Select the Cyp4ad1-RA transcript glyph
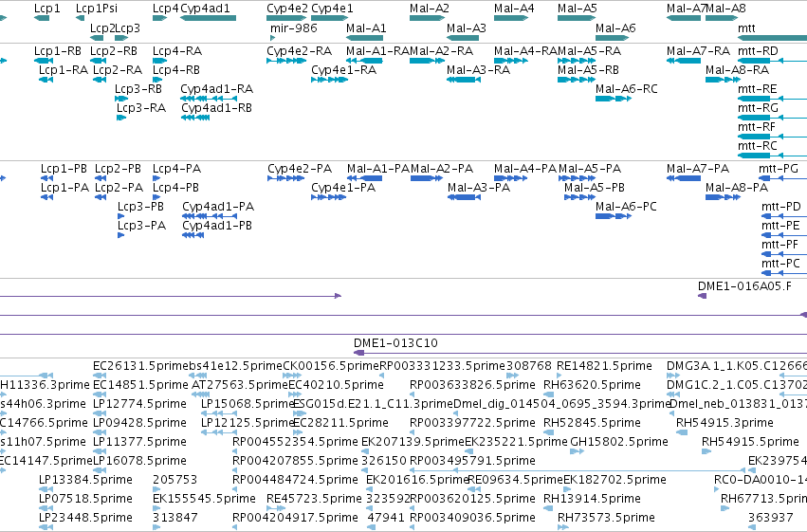807x532 pixels. pos(209,99)
